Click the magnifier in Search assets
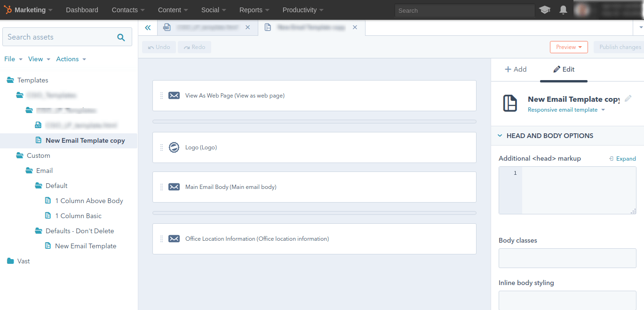This screenshot has height=310, width=644. [x=121, y=37]
